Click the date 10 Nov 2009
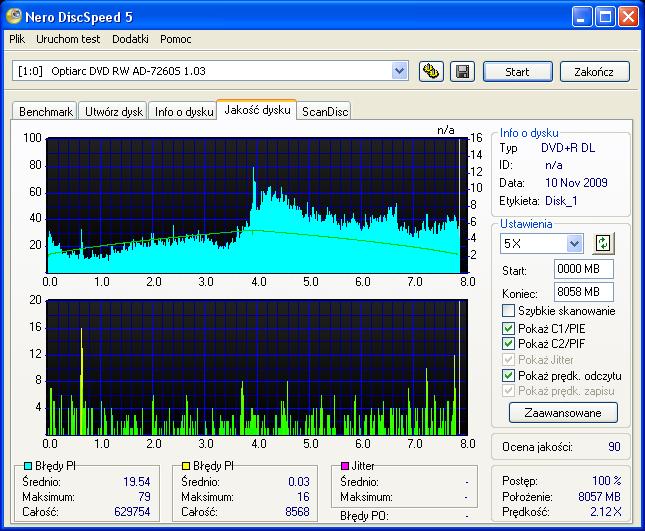This screenshot has width=645, height=531. [x=576, y=183]
